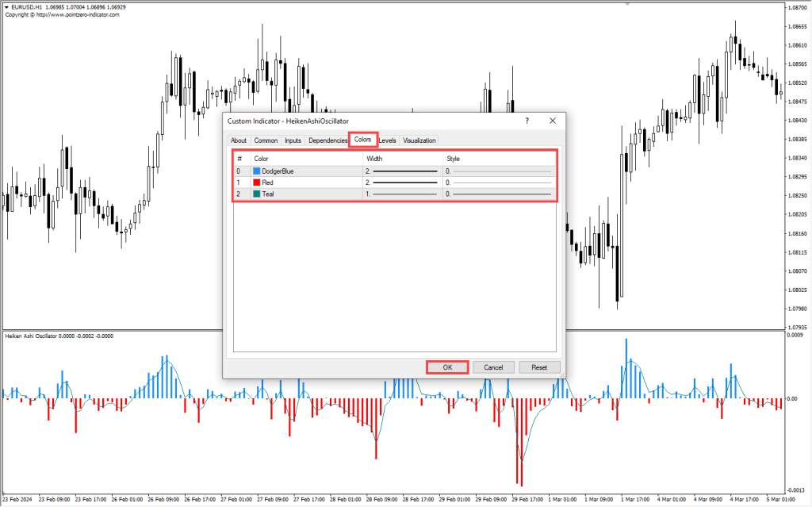
Task: Open the Levels tab
Action: [387, 140]
